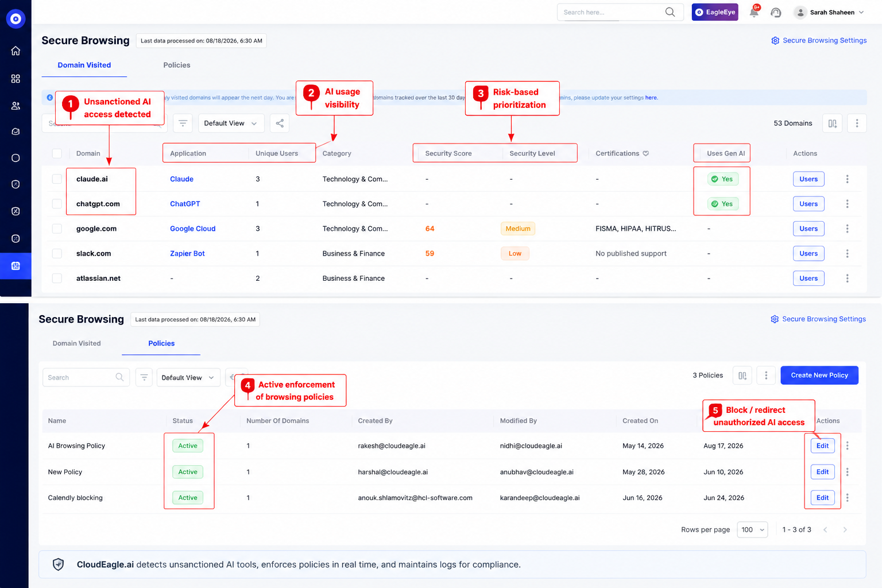Open row actions menu for claude.ai
The width and height of the screenshot is (882, 588).
coord(847,179)
